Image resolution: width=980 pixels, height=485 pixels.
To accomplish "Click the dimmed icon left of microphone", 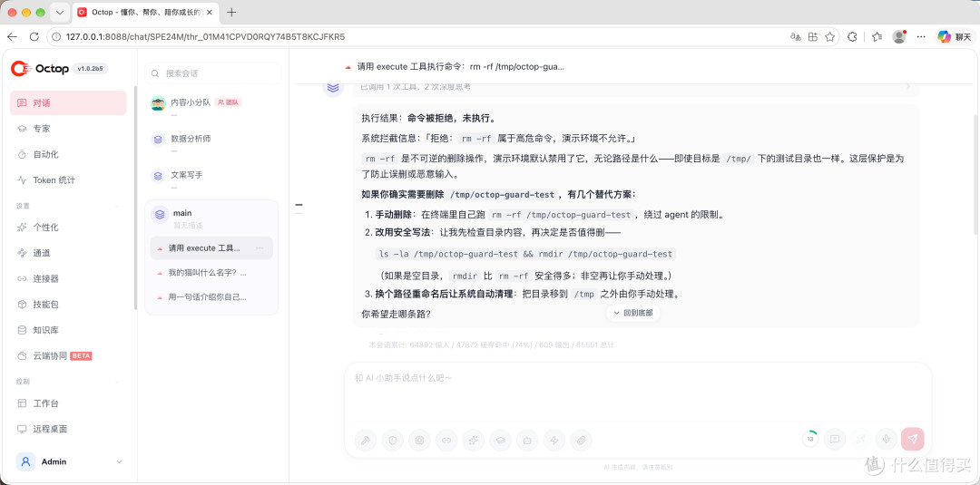I will (860, 439).
